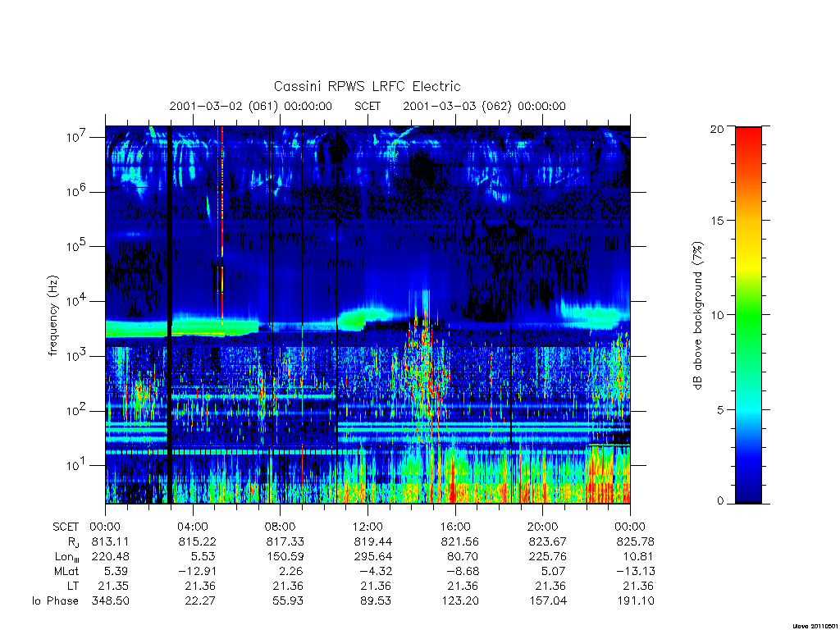Click colorbar tick label '0'
The width and height of the screenshot is (840, 630).
coord(719,501)
